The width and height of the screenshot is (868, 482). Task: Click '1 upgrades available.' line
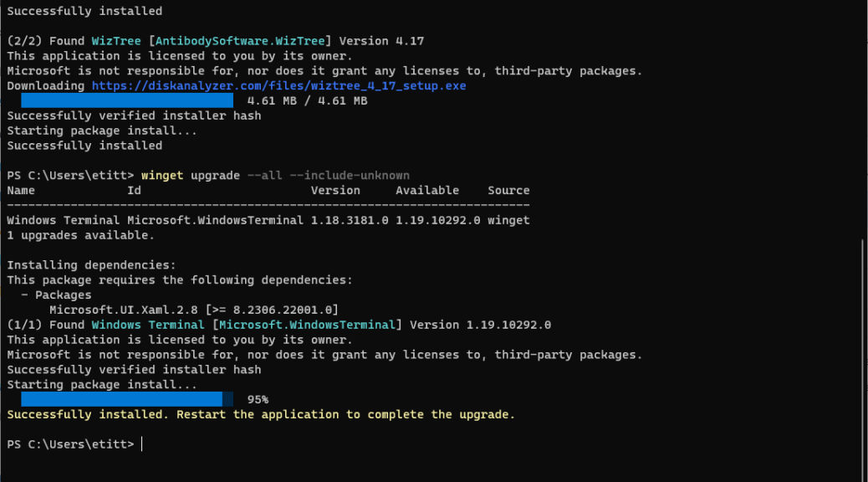[x=81, y=235]
